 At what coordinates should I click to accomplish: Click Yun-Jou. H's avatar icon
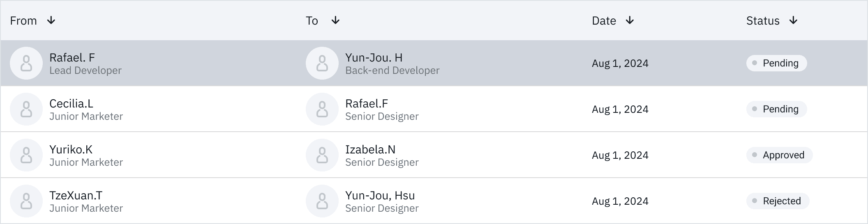322,63
